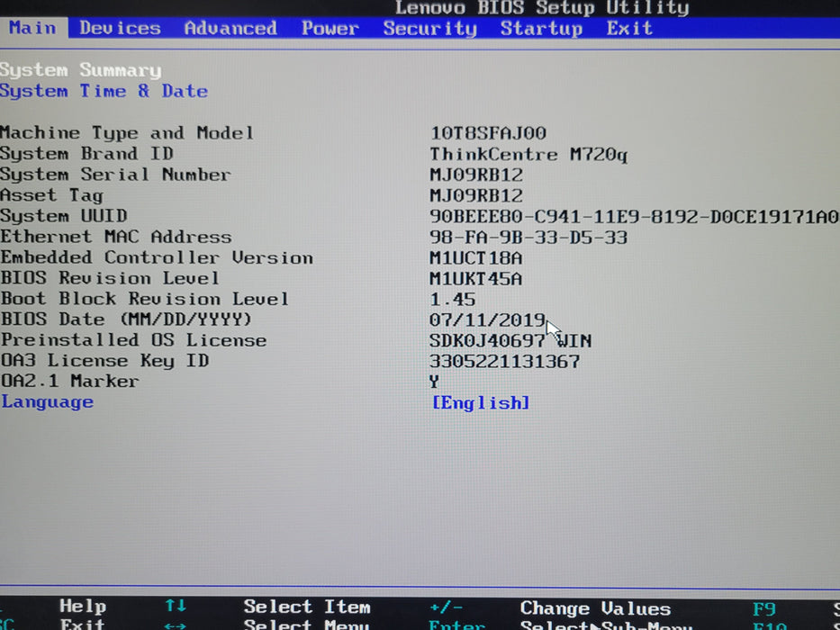Click MAC value 98-FA-9B-33-D5-33

(528, 238)
